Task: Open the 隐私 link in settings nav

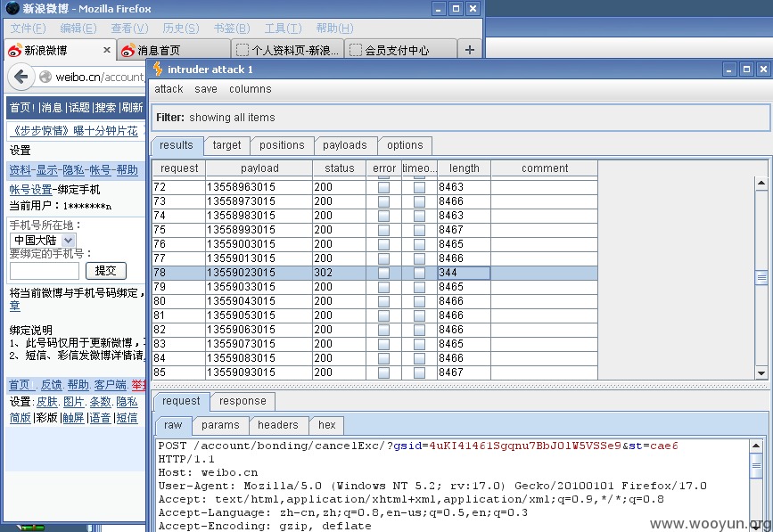Action: (73, 170)
